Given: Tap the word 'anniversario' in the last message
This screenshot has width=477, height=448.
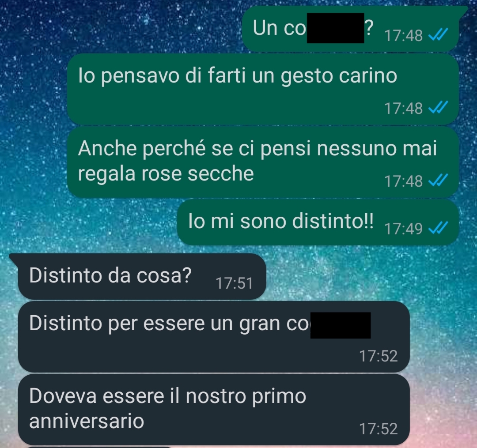Looking at the screenshot, I should pos(87,421).
